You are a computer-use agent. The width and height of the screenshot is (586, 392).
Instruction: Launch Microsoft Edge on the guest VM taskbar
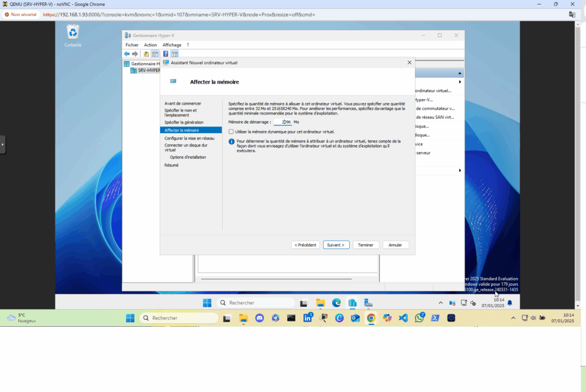pos(336,303)
